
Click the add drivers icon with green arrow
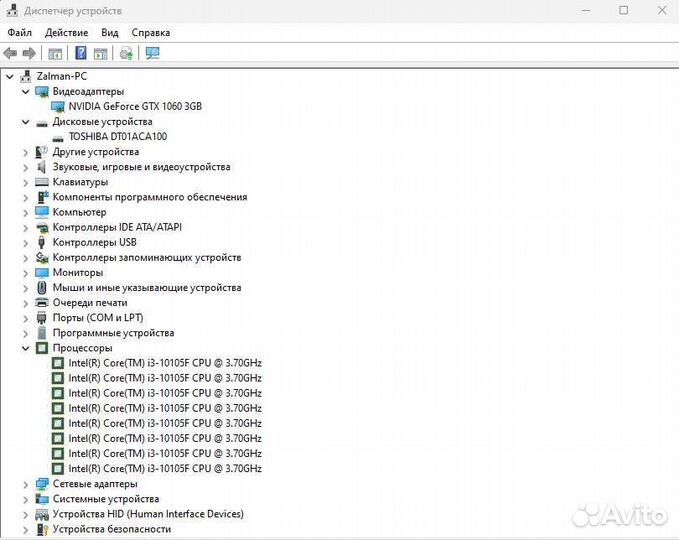[126, 53]
